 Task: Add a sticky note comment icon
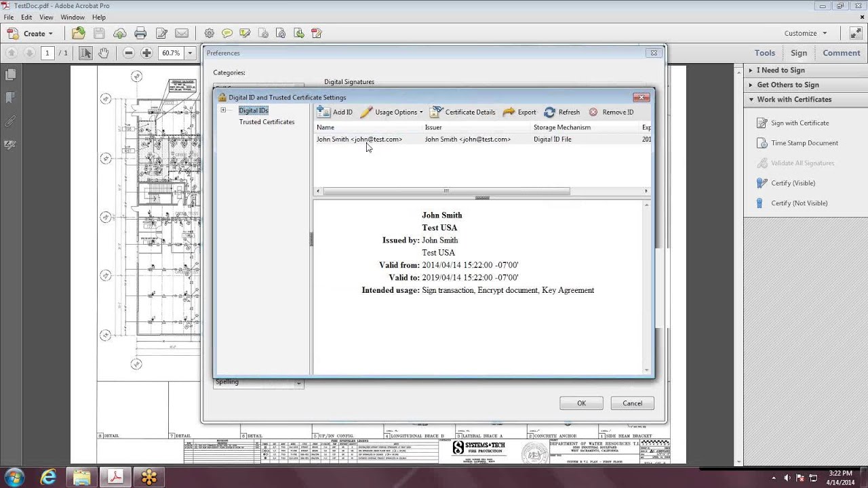pyautogui.click(x=227, y=33)
